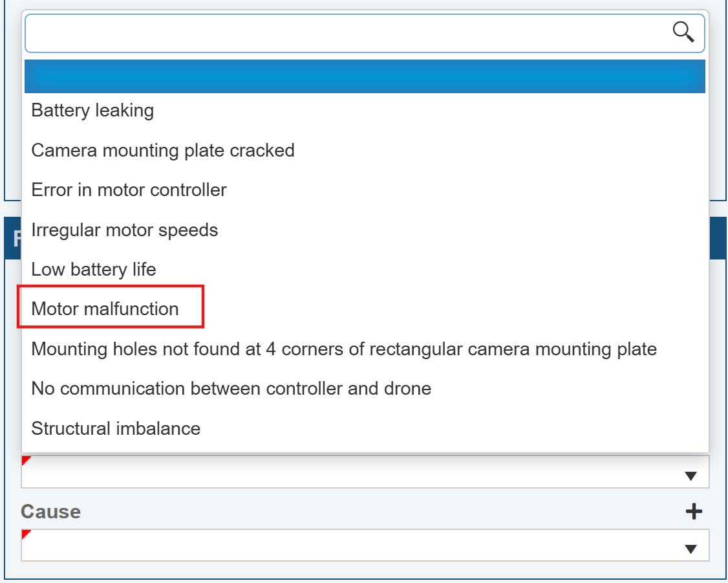The height and width of the screenshot is (583, 728).
Task: Choose "No communication between controller and drone"
Action: tap(231, 389)
